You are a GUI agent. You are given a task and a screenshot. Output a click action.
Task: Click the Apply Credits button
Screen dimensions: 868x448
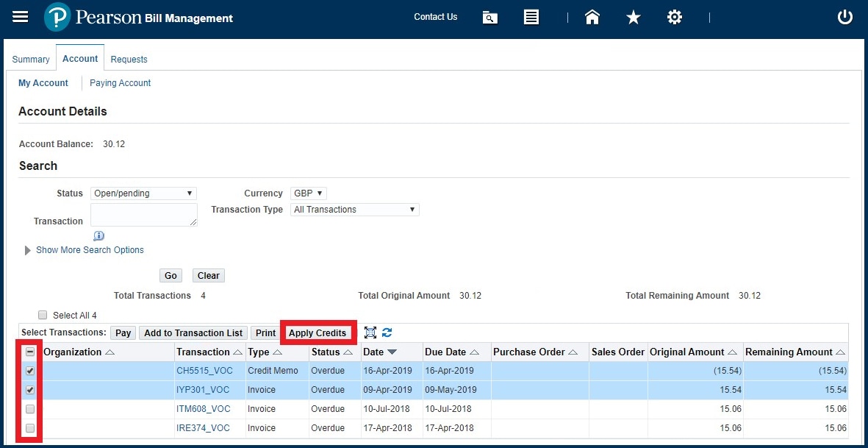(x=318, y=333)
